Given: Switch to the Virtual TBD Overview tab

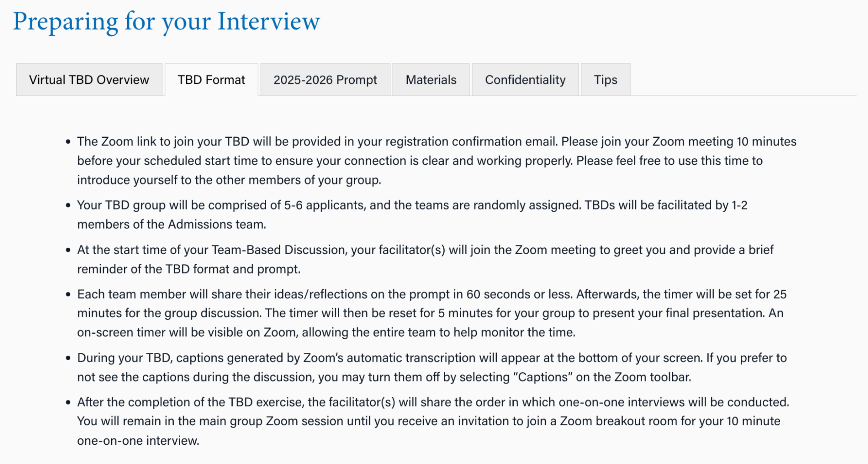Looking at the screenshot, I should pos(89,80).
